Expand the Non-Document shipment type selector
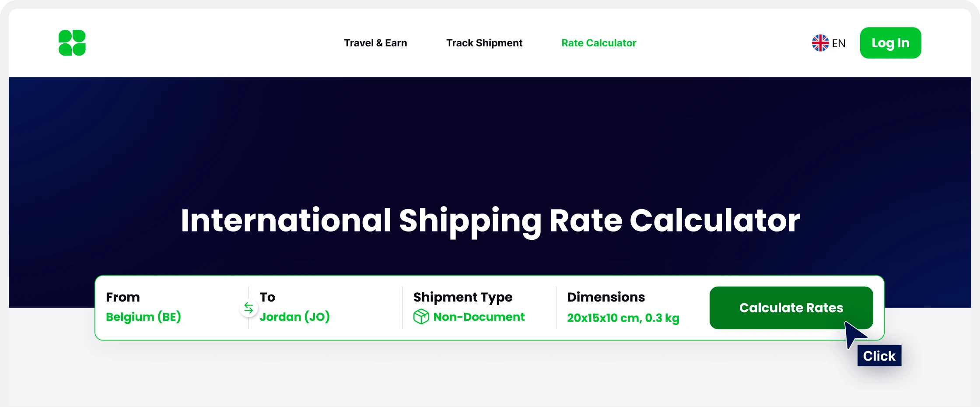Screen dimensions: 980x407 tap(479, 317)
